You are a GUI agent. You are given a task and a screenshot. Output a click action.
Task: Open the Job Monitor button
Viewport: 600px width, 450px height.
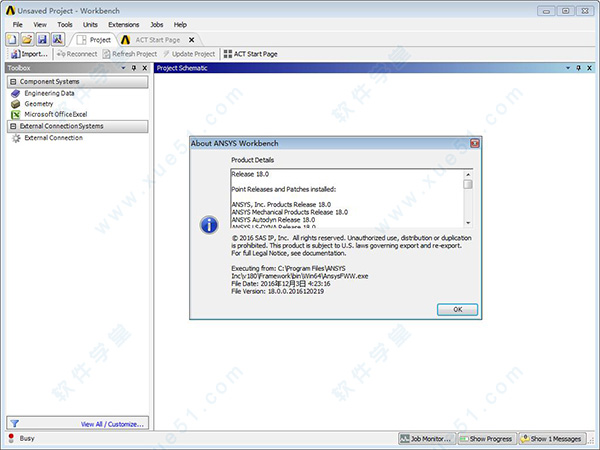tap(427, 439)
